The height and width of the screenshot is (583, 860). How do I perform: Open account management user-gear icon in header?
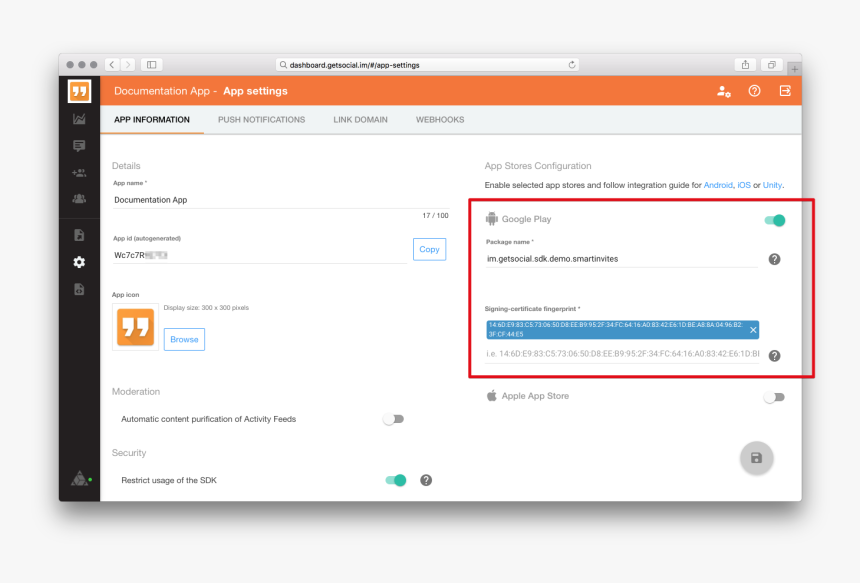tap(723, 91)
